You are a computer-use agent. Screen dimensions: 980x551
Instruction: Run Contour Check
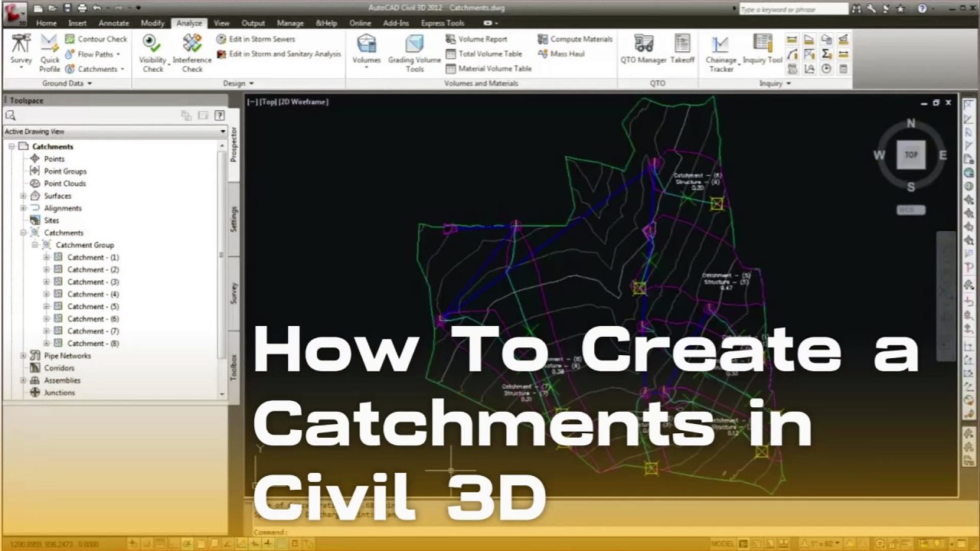click(96, 39)
